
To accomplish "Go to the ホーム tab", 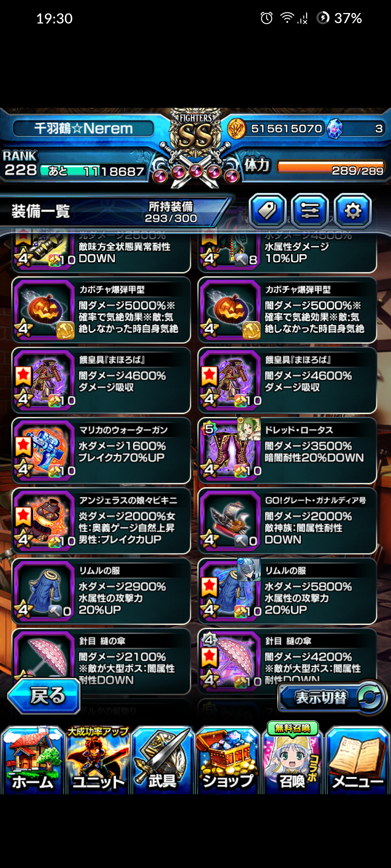I will click(33, 759).
